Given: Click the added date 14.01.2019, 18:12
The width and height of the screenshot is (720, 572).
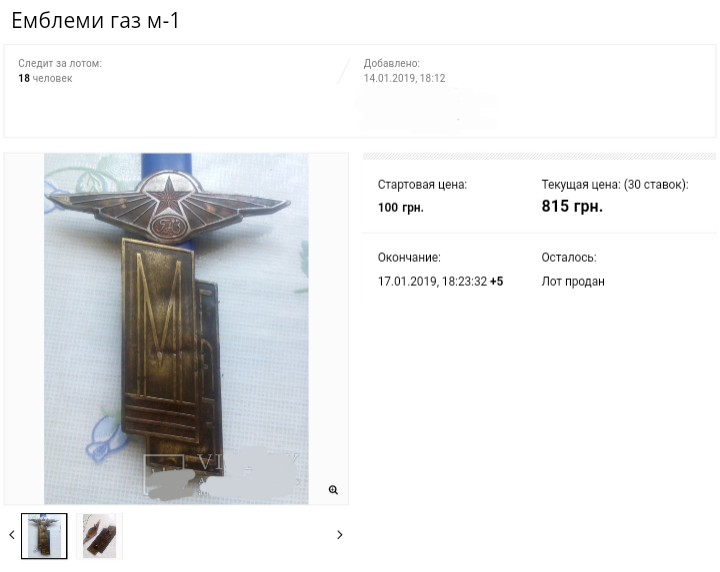Looking at the screenshot, I should pyautogui.click(x=404, y=79).
